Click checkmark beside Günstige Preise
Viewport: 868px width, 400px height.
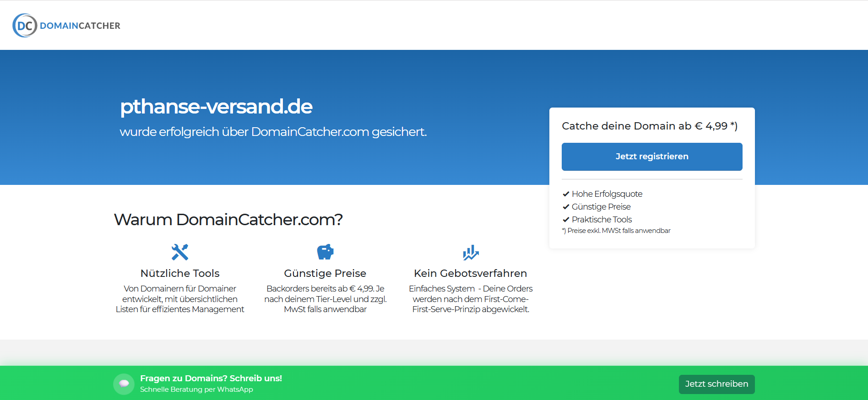click(566, 207)
